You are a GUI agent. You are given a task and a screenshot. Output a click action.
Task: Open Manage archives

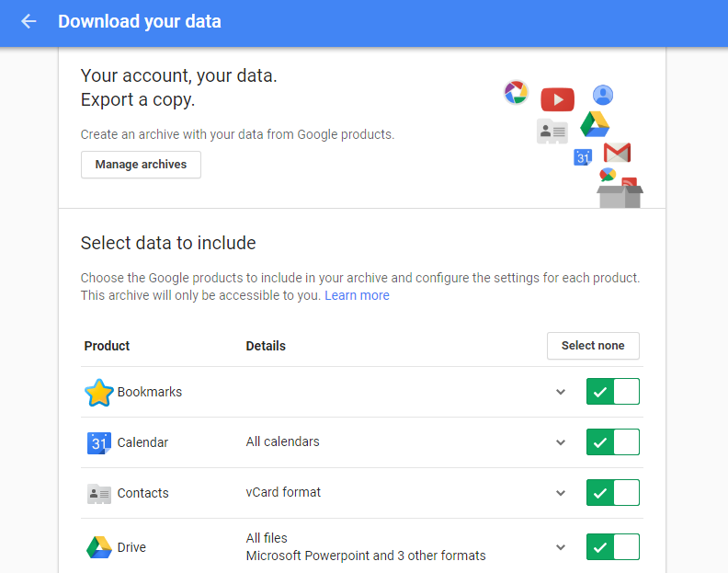(x=141, y=165)
